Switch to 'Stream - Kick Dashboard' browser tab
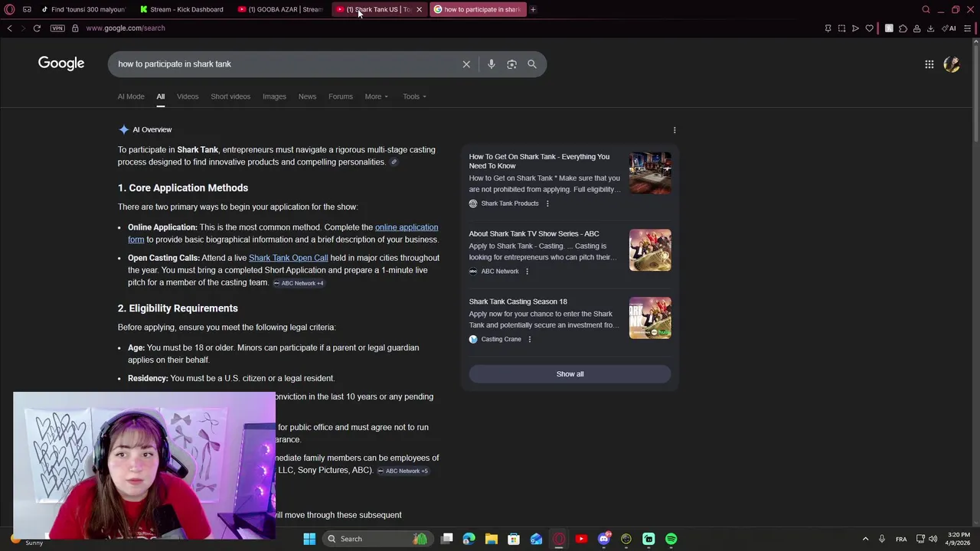This screenshot has width=980, height=551. 184,9
